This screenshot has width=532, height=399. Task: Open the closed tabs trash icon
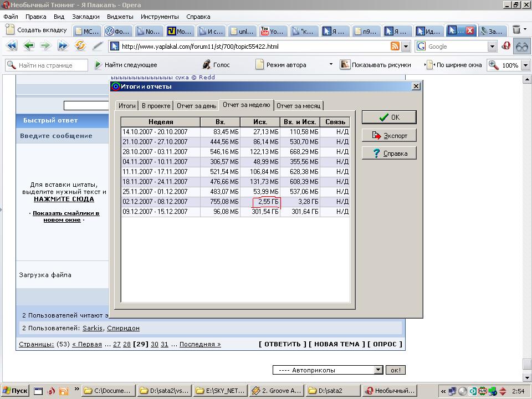[x=516, y=30]
